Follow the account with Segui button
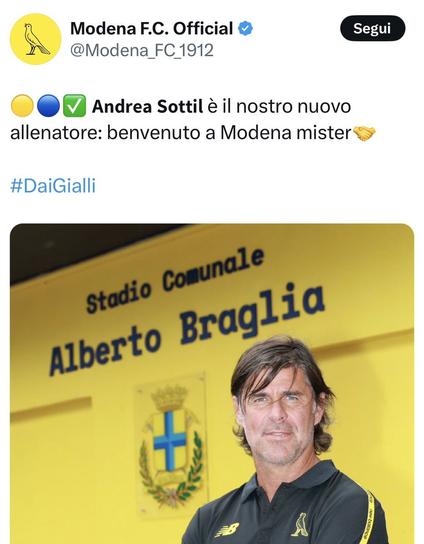 point(373,28)
